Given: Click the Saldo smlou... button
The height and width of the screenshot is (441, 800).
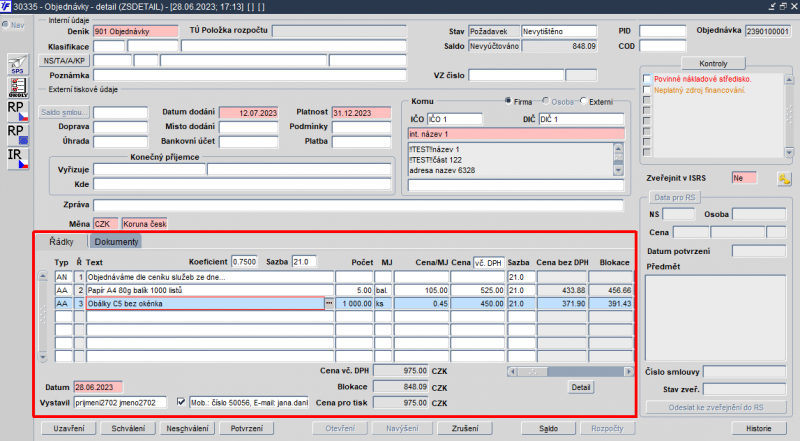Looking at the screenshot, I should 64,112.
